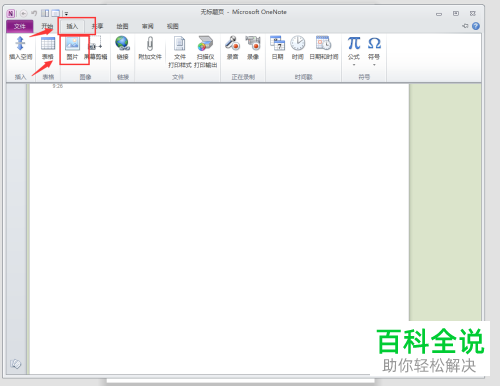Image resolution: width=500 pixels, height=386 pixels.
Task: Switch to the 开始 Home tab
Action: point(47,26)
